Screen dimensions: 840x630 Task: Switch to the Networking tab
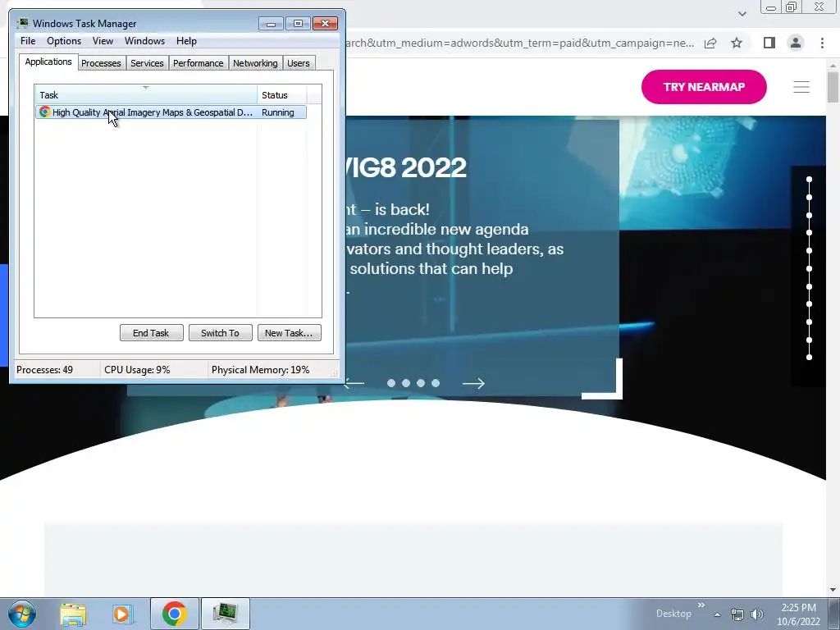pos(256,63)
